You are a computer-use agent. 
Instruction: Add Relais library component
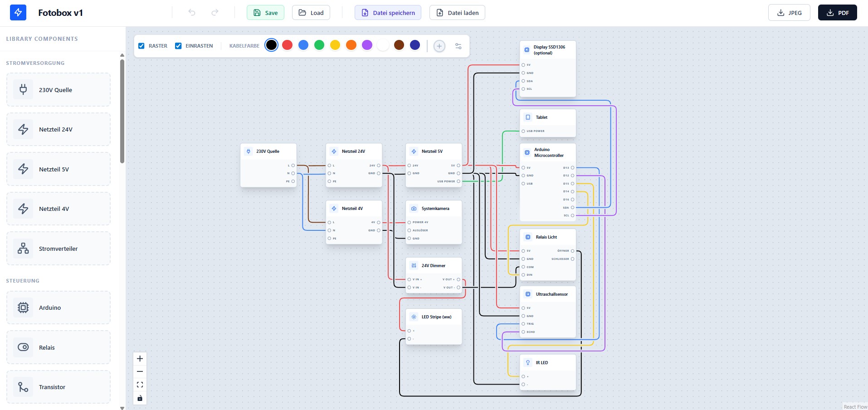(59, 347)
